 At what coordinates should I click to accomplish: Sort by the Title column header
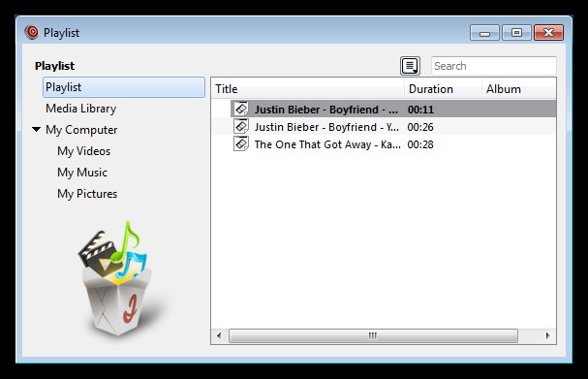tap(308, 89)
